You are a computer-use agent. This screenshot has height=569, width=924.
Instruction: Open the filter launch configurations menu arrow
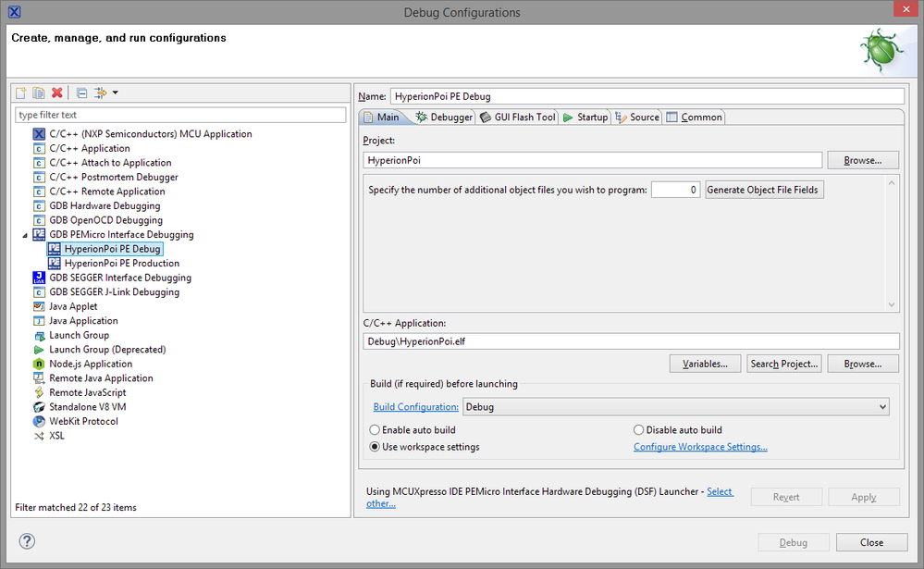tap(115, 93)
